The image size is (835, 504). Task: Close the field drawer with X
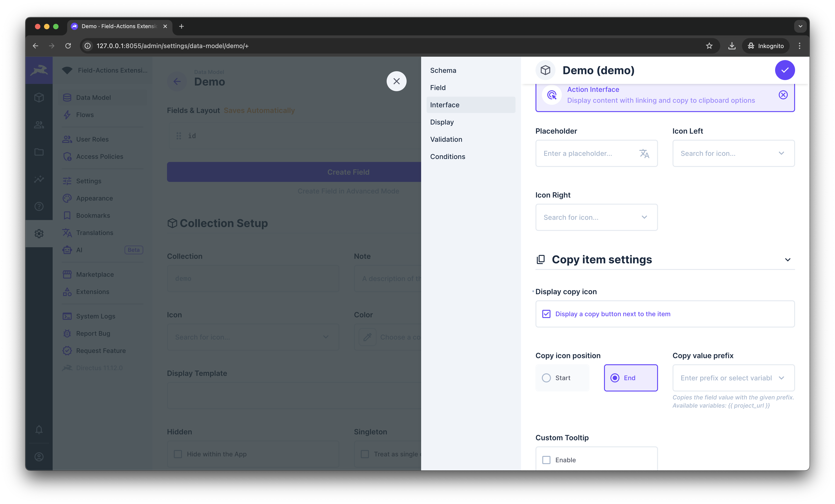pos(396,81)
